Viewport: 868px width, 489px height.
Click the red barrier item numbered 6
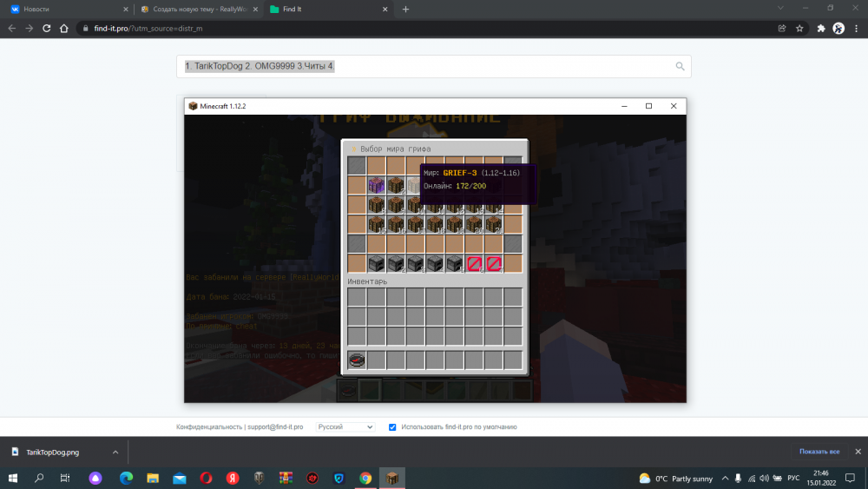[474, 263]
